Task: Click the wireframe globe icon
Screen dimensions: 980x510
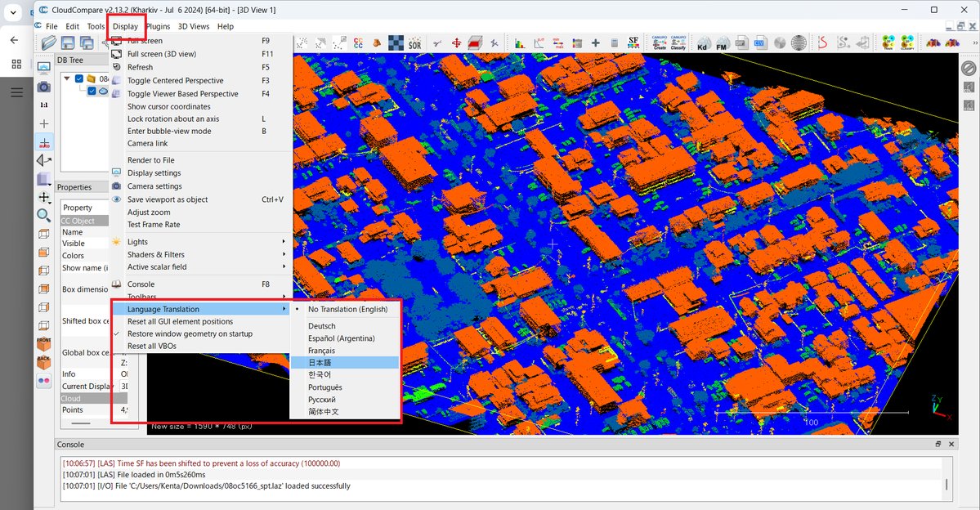Action: point(799,43)
